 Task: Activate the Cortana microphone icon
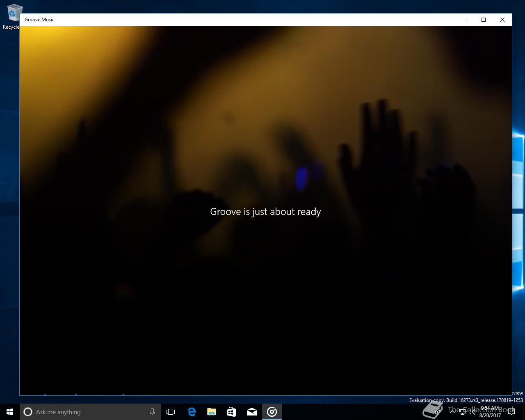152,412
